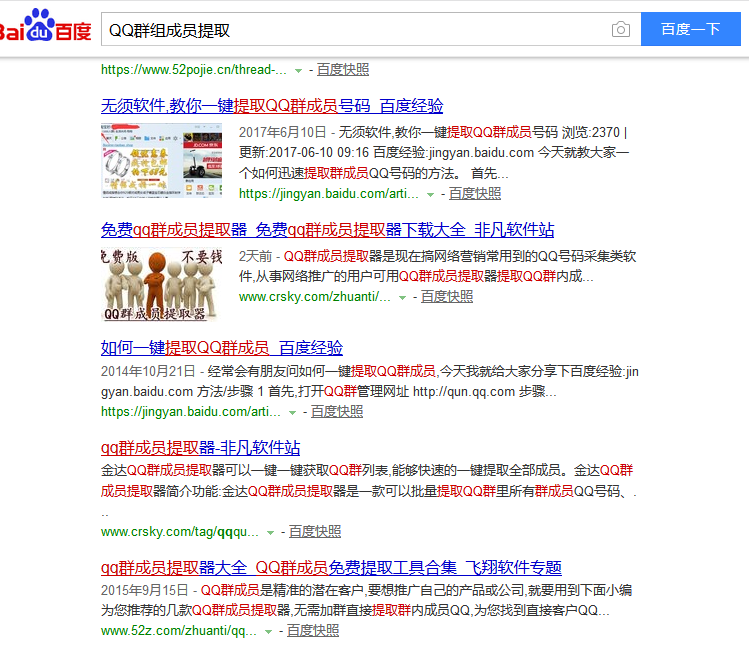Open result 如何一键提取QQ群成员 百度经验
749x647 pixels.
[x=222, y=348]
